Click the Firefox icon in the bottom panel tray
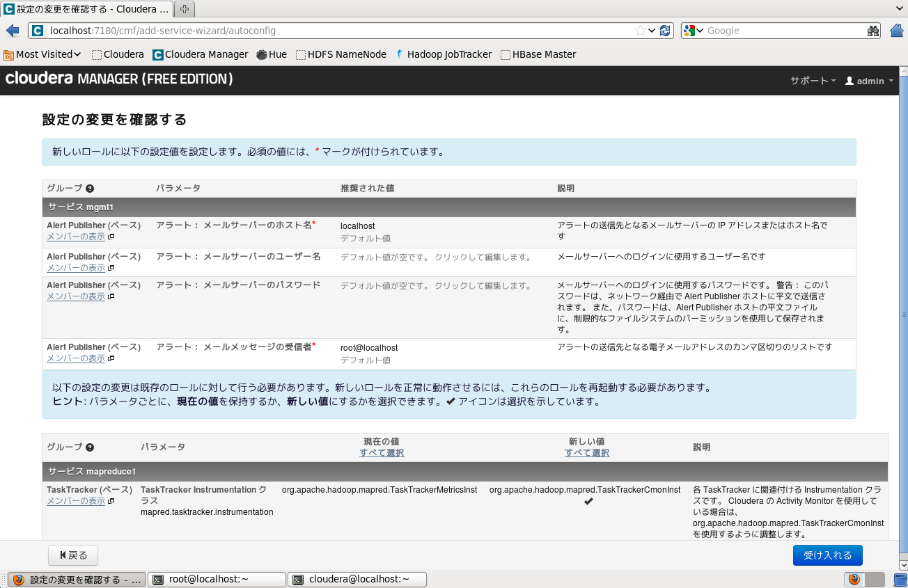Viewport: 908px width, 588px height. [x=854, y=579]
